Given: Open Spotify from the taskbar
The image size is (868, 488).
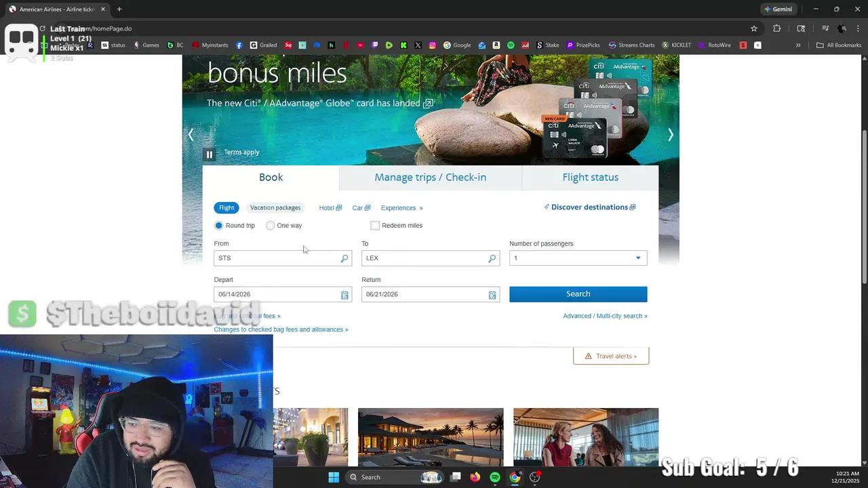Looking at the screenshot, I should (495, 477).
